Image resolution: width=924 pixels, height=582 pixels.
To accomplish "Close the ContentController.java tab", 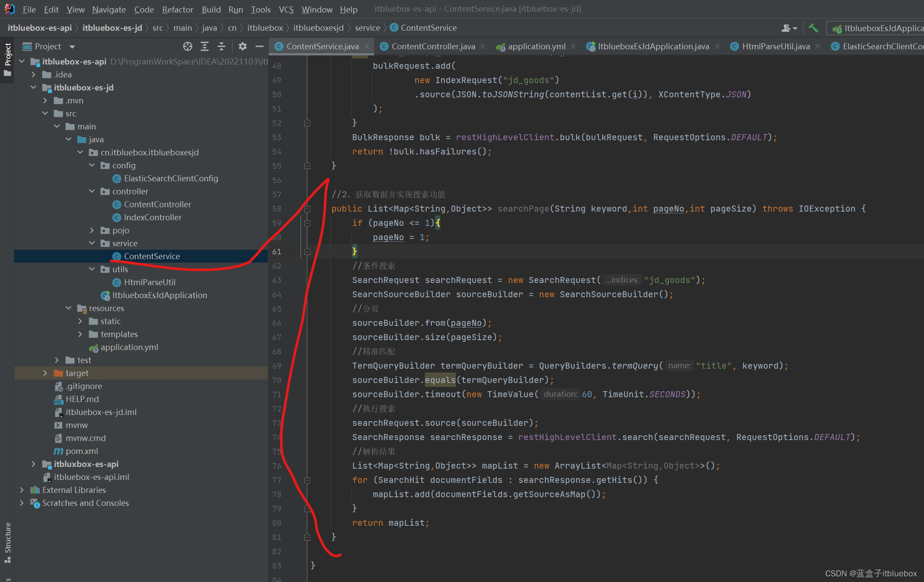I will 483,46.
